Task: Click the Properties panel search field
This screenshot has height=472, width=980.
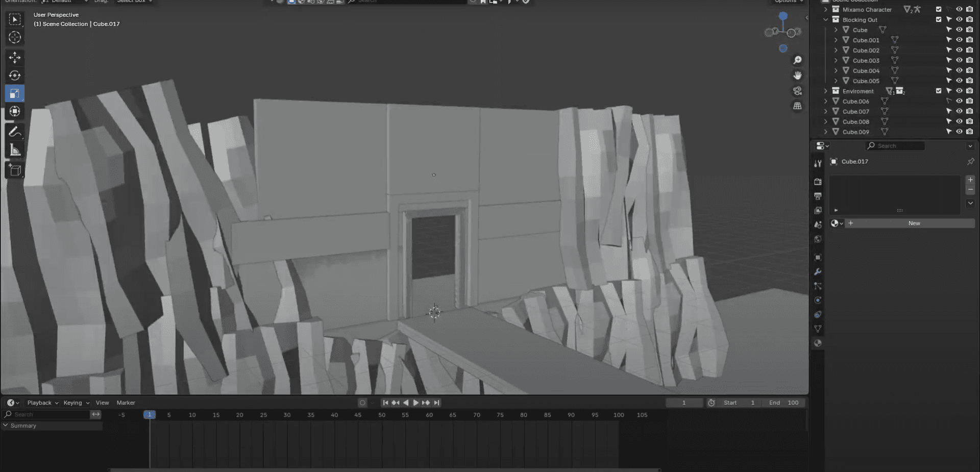Action: click(895, 146)
